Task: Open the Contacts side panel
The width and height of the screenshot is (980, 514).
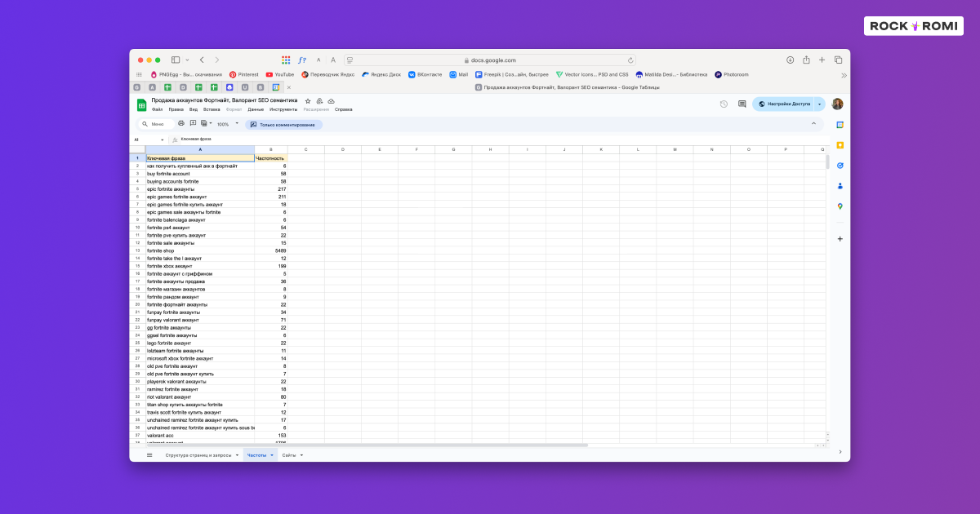Action: (x=840, y=186)
